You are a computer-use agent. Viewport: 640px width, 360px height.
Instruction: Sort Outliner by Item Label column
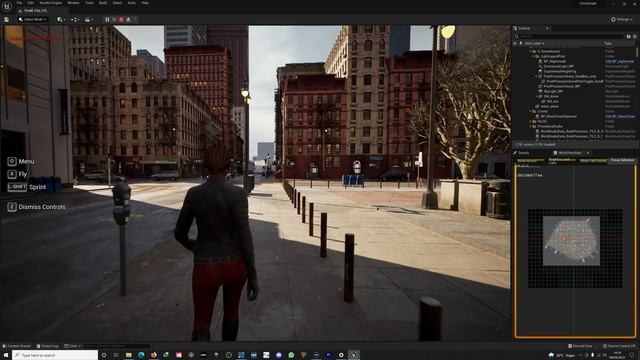click(x=534, y=43)
